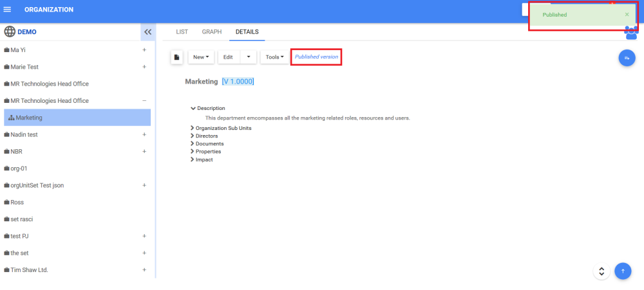Image resolution: width=644 pixels, height=290 pixels.
Task: Expand the test PJ node
Action: pyautogui.click(x=144, y=236)
